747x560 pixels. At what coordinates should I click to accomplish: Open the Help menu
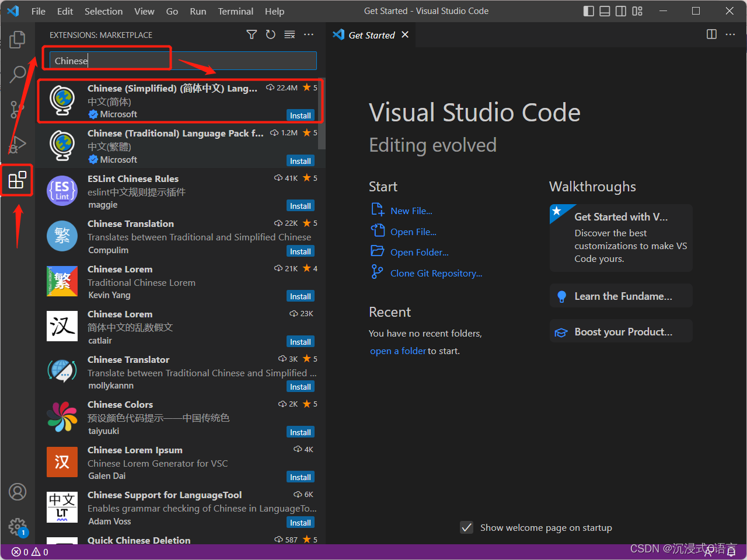(x=274, y=11)
